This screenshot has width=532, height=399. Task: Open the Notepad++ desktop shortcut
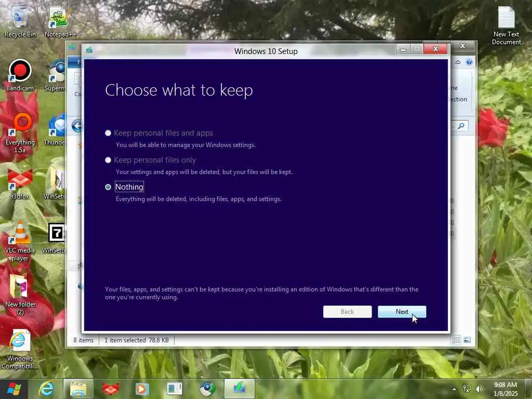(60, 21)
